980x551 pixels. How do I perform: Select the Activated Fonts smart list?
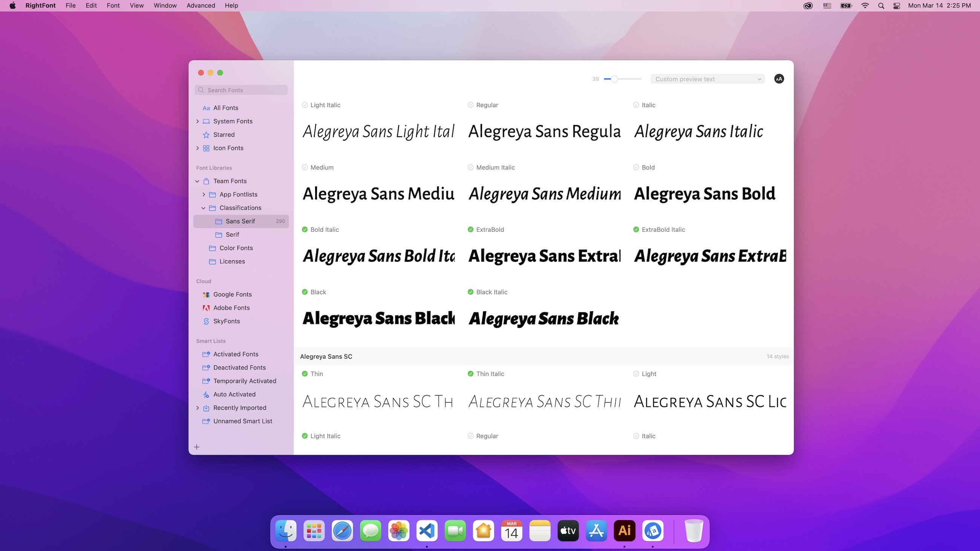(x=236, y=354)
